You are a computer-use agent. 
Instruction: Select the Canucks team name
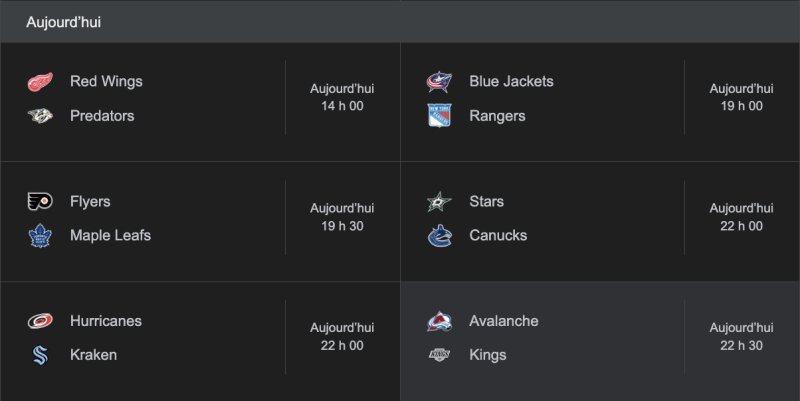tap(498, 236)
